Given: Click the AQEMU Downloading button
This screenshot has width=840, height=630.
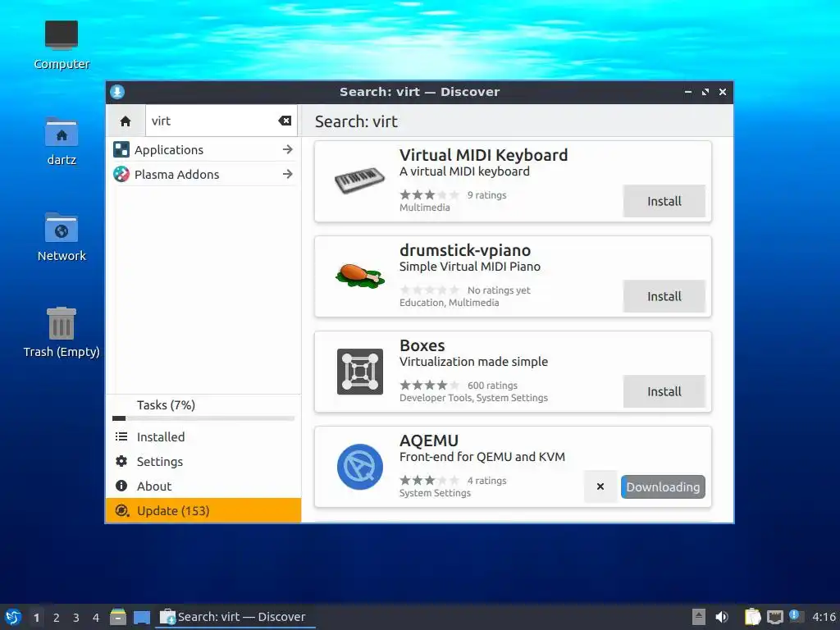Looking at the screenshot, I should [x=663, y=487].
